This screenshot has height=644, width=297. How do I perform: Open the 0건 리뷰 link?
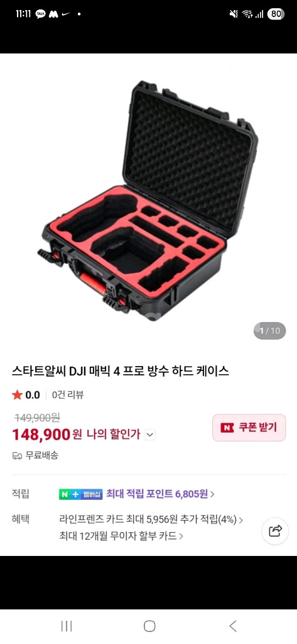click(68, 395)
